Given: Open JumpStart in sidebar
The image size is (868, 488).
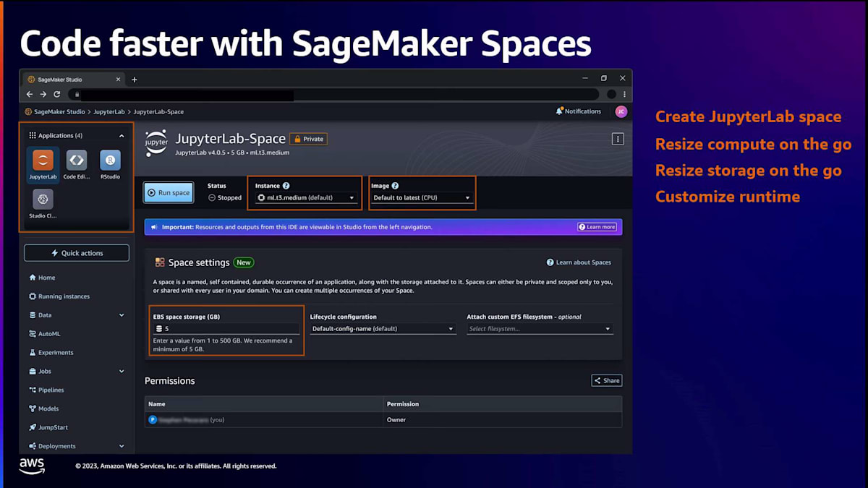Looking at the screenshot, I should pos(48,427).
